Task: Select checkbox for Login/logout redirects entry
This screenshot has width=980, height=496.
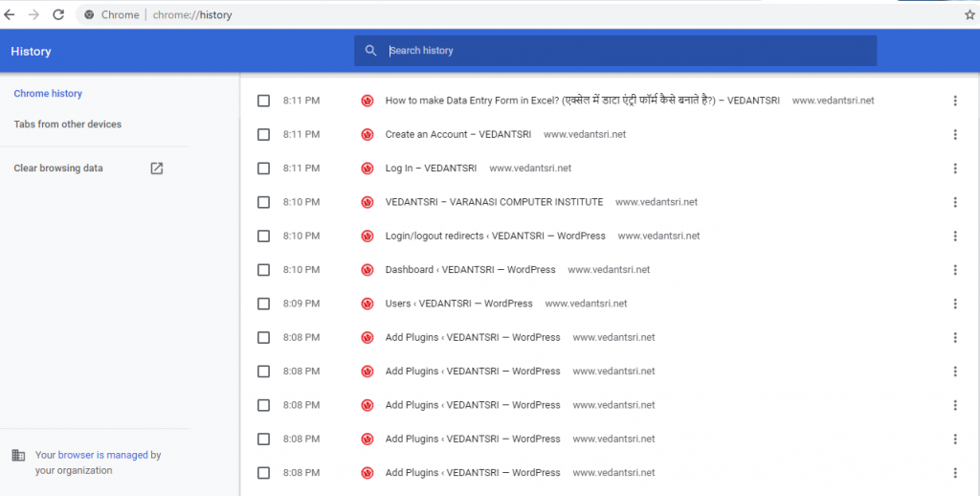Action: point(264,236)
